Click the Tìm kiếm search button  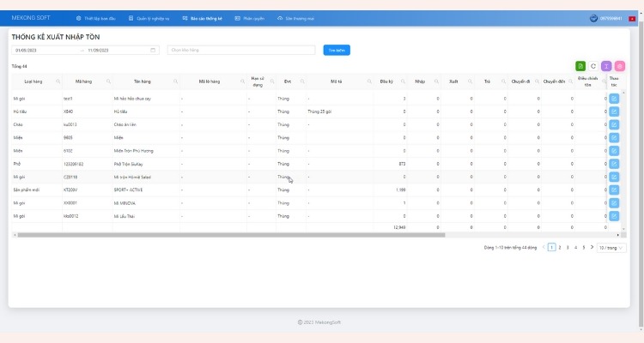click(x=337, y=50)
